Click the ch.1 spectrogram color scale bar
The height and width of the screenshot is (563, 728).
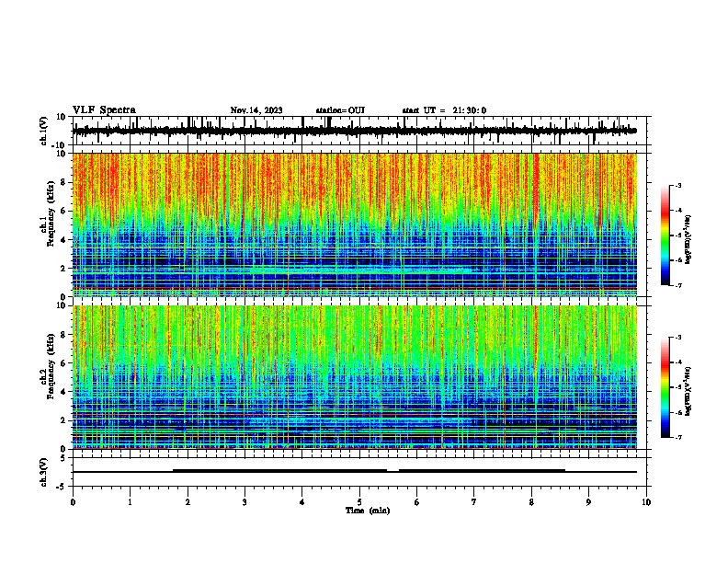665,236
